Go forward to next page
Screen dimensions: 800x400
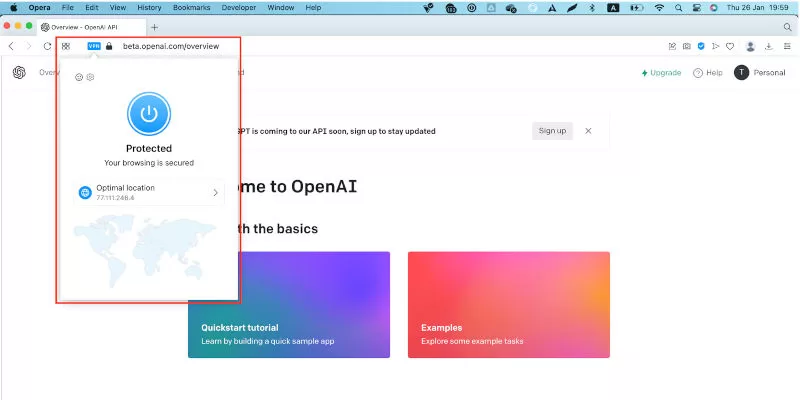pyautogui.click(x=29, y=46)
